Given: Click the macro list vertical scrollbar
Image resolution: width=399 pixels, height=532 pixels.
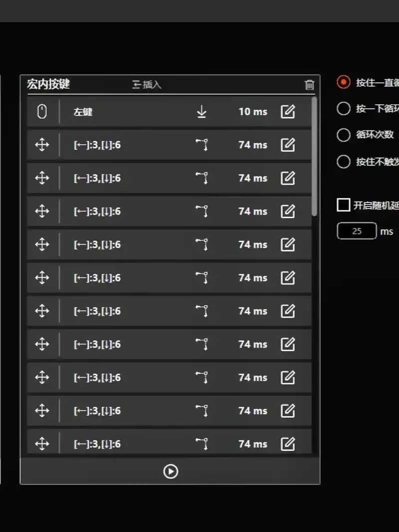Looking at the screenshot, I should tap(314, 156).
